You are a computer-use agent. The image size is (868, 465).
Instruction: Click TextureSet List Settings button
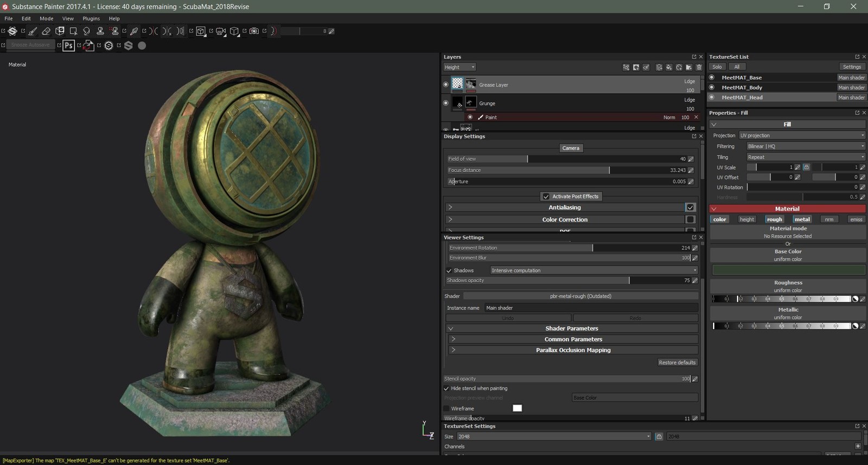(x=852, y=67)
